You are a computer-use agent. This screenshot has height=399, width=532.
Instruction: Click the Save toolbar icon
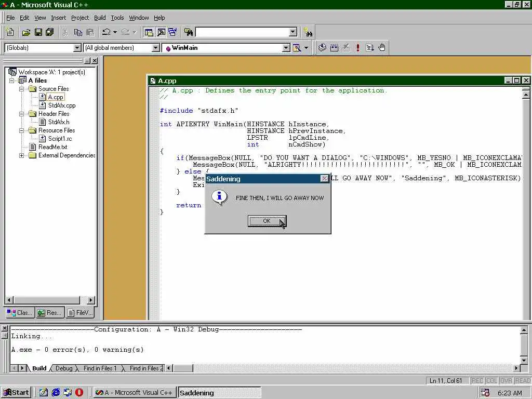pos(38,32)
